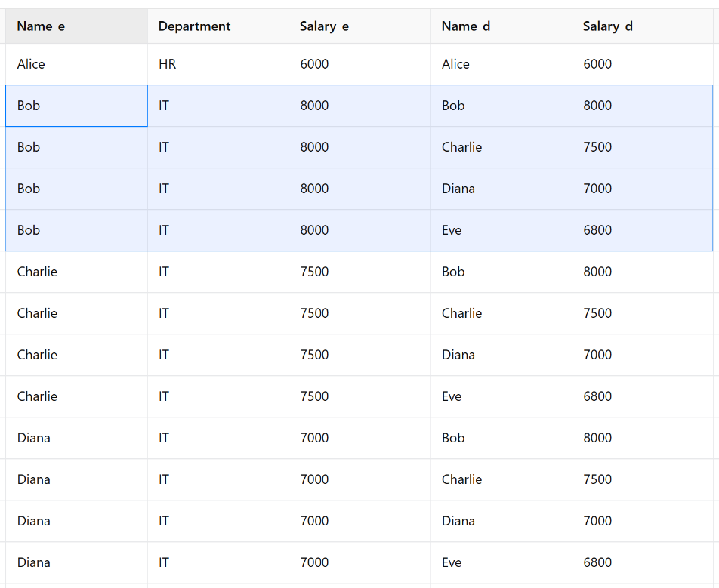Screen dimensions: 719x588
Task: Select the Alice cell in Name_e column
Action: tap(76, 64)
